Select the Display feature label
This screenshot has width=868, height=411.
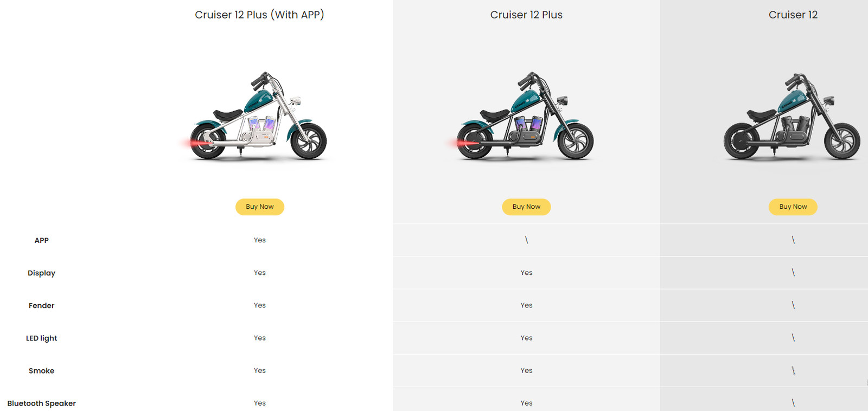pyautogui.click(x=42, y=273)
